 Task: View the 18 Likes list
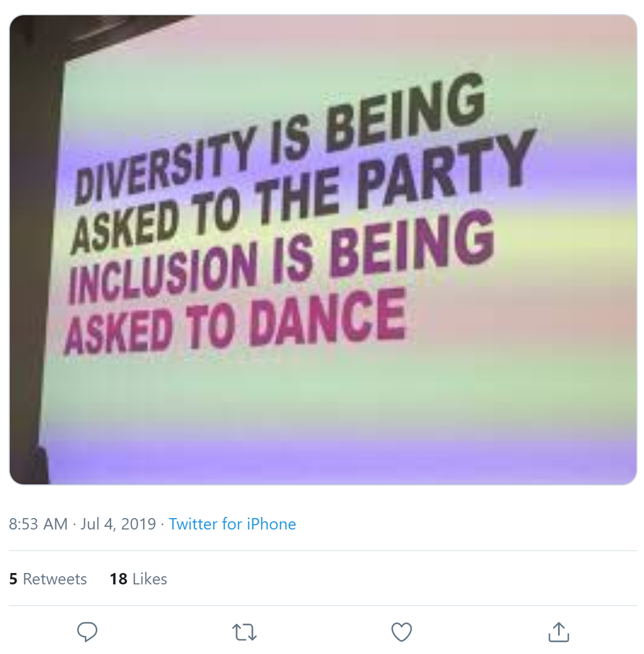click(138, 579)
